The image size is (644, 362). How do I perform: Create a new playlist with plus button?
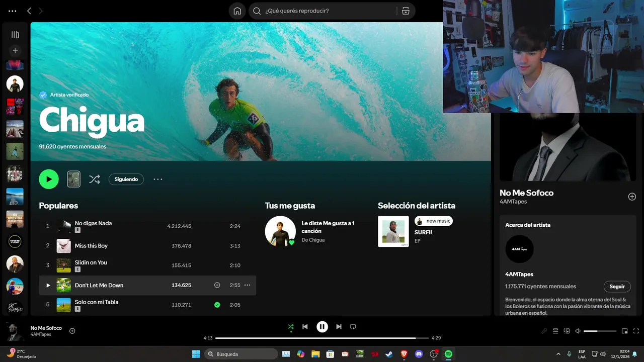click(15, 51)
